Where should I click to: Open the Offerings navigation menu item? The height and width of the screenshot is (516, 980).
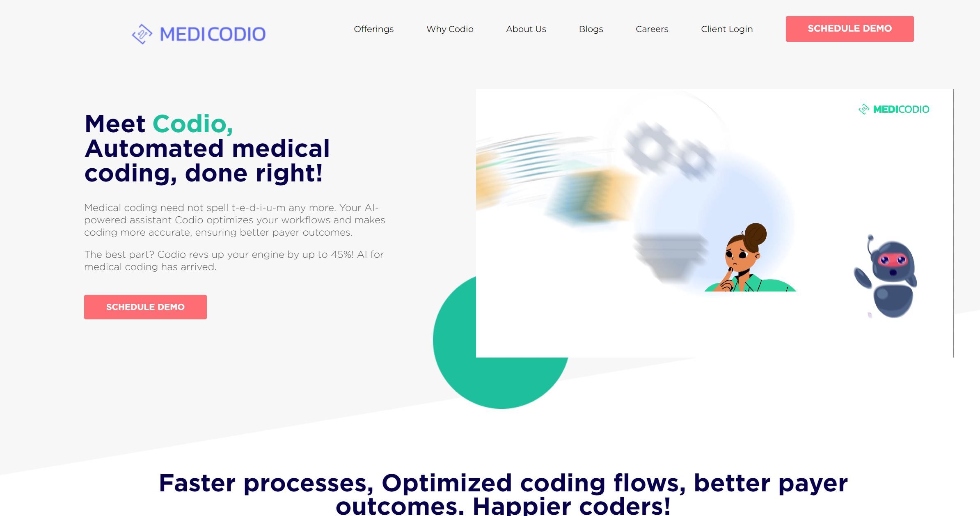tap(373, 29)
